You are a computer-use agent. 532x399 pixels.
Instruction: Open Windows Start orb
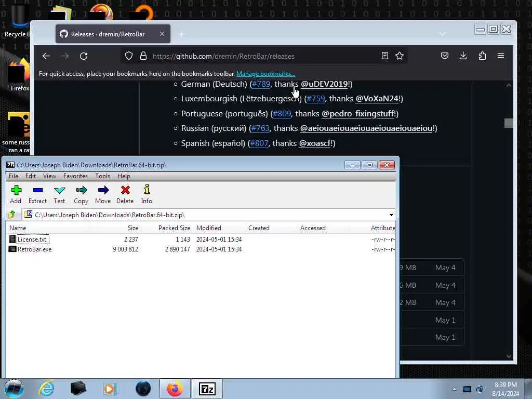(14, 389)
